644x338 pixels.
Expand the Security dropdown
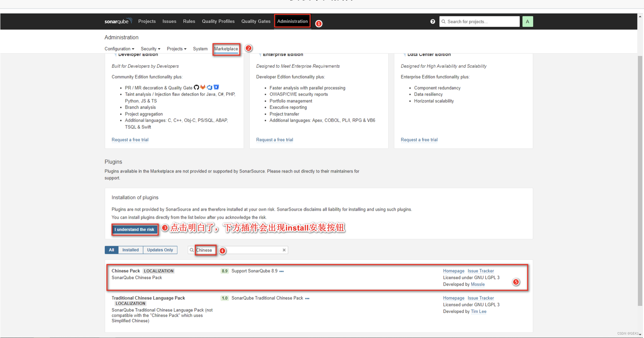[150, 49]
